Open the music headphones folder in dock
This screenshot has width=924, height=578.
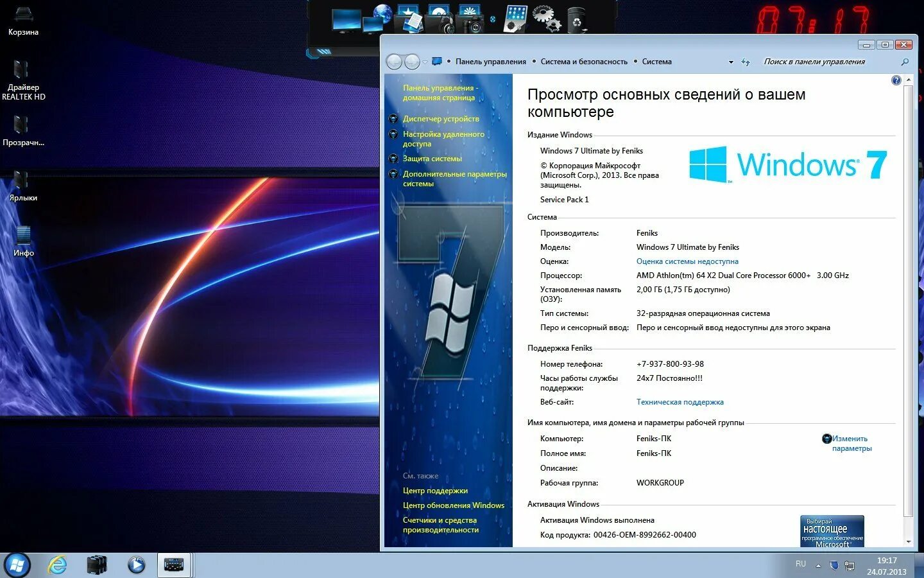click(x=440, y=18)
